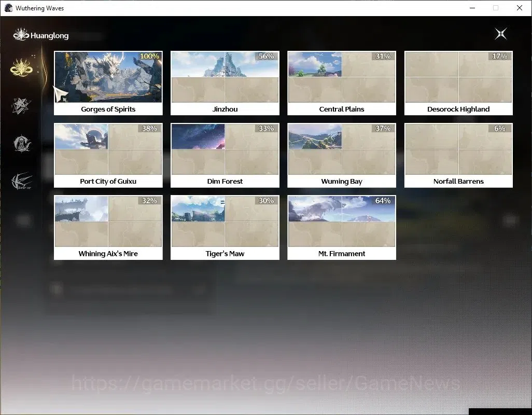Image resolution: width=532 pixels, height=415 pixels.
Task: Click the 56% progress on Jinzhou
Action: click(x=267, y=57)
